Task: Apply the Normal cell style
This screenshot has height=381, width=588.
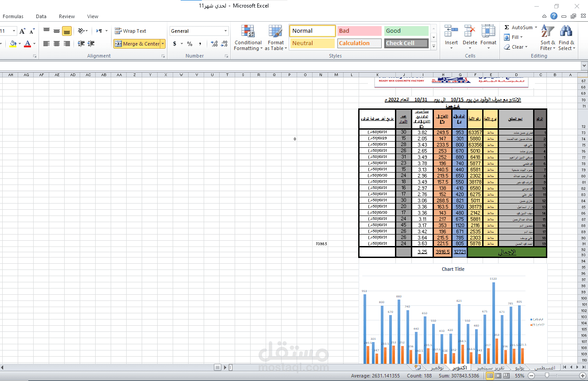Action: point(313,31)
